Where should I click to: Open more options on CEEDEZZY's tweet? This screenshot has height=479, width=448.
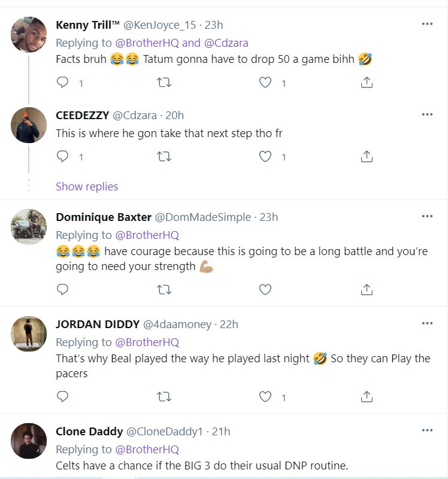click(x=427, y=114)
